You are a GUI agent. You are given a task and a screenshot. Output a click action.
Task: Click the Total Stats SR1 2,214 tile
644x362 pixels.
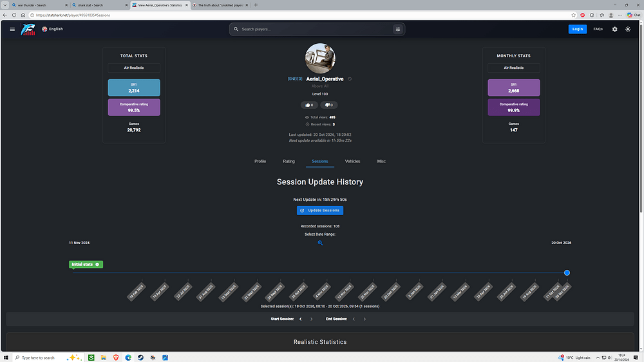[x=134, y=88]
